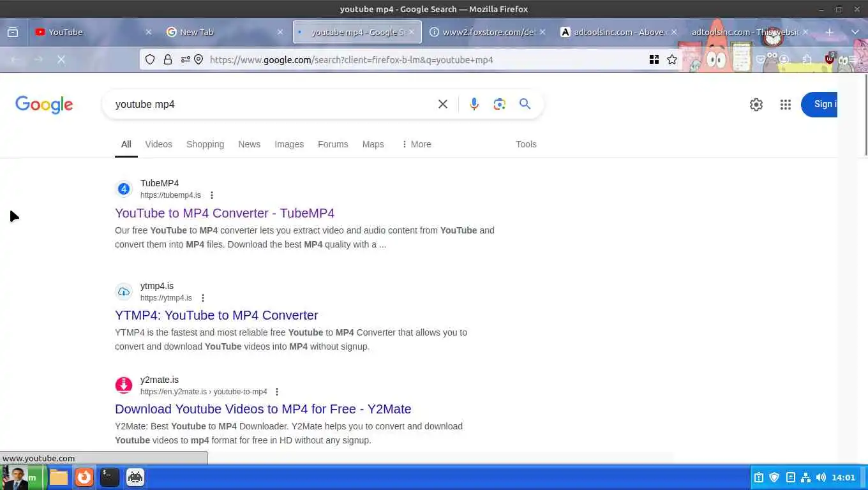Start voice search with microphone icon
This screenshot has width=868, height=490.
[x=474, y=104]
